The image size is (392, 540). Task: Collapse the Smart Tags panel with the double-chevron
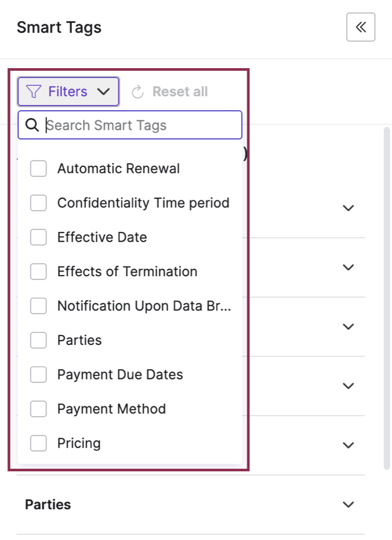pyautogui.click(x=360, y=27)
